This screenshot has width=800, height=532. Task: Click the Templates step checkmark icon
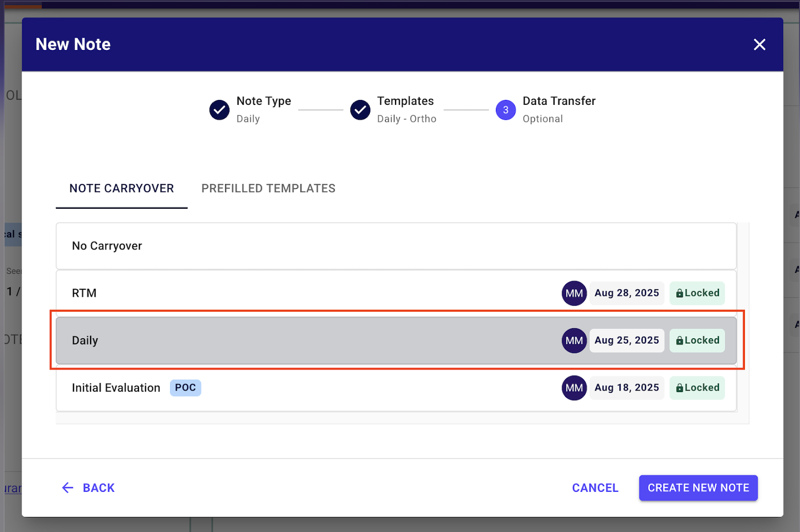tap(360, 110)
